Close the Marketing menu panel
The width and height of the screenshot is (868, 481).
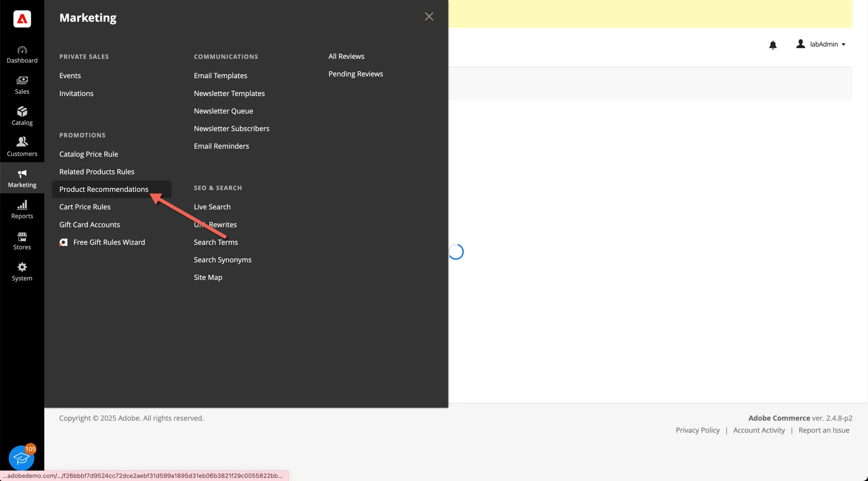[x=429, y=17]
